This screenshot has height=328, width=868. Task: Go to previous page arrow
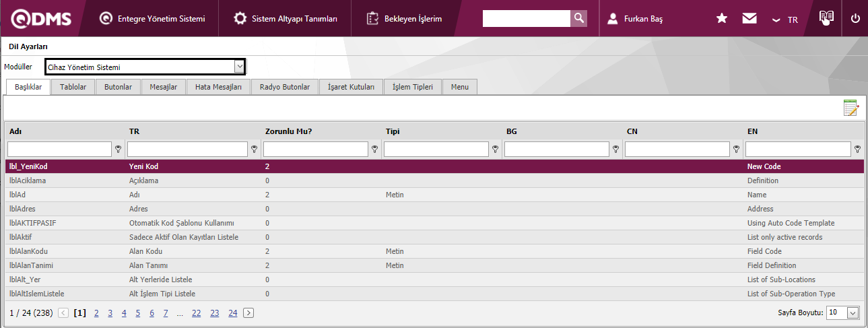(63, 313)
